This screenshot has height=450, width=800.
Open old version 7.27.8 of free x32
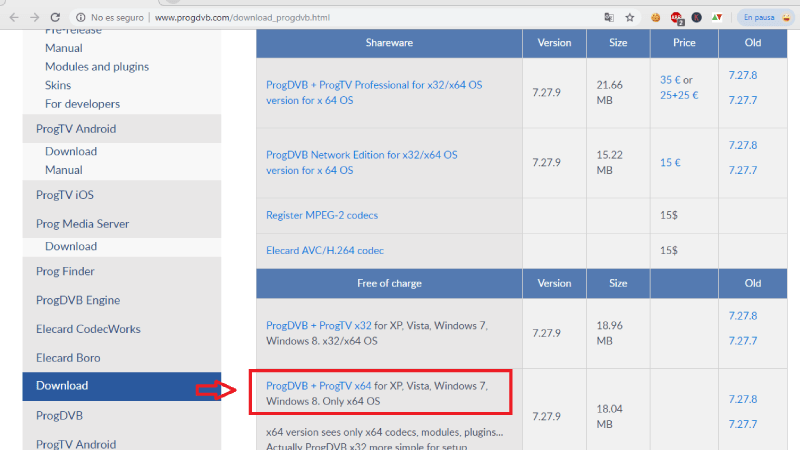[x=743, y=316]
